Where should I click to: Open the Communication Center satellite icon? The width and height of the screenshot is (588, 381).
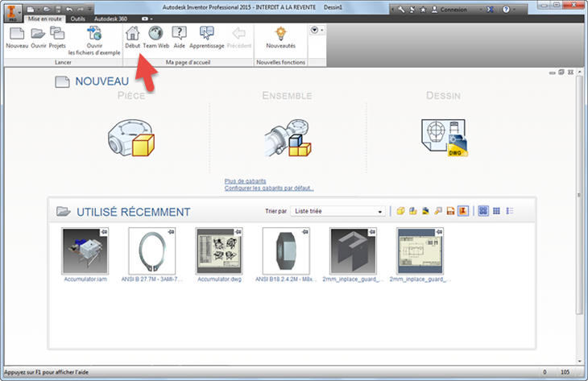[x=412, y=10]
